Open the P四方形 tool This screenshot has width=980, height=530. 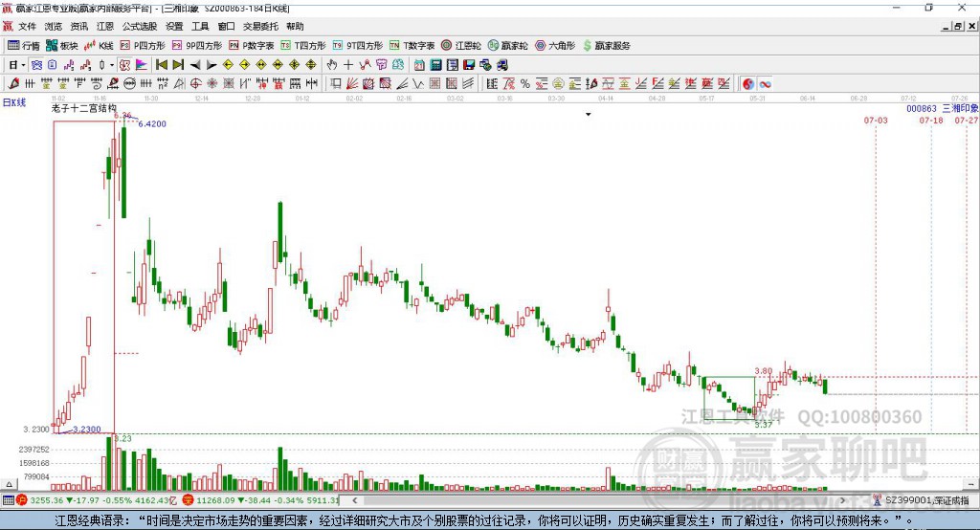pyautogui.click(x=143, y=46)
